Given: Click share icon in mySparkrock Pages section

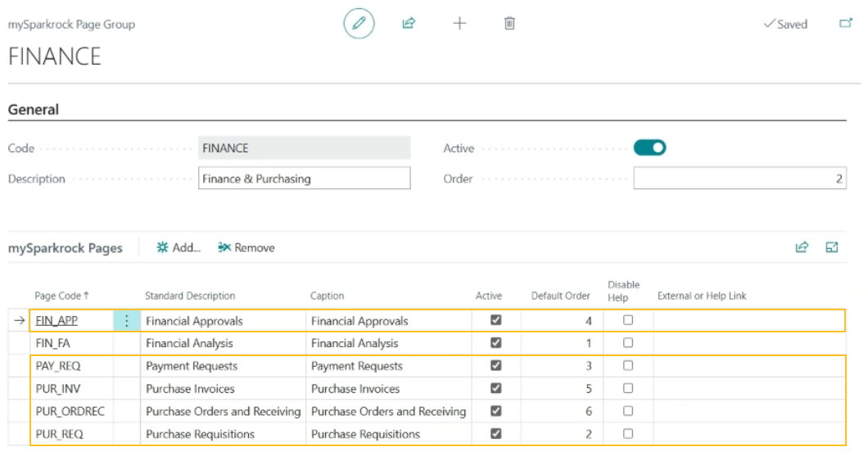Looking at the screenshot, I should (x=802, y=247).
